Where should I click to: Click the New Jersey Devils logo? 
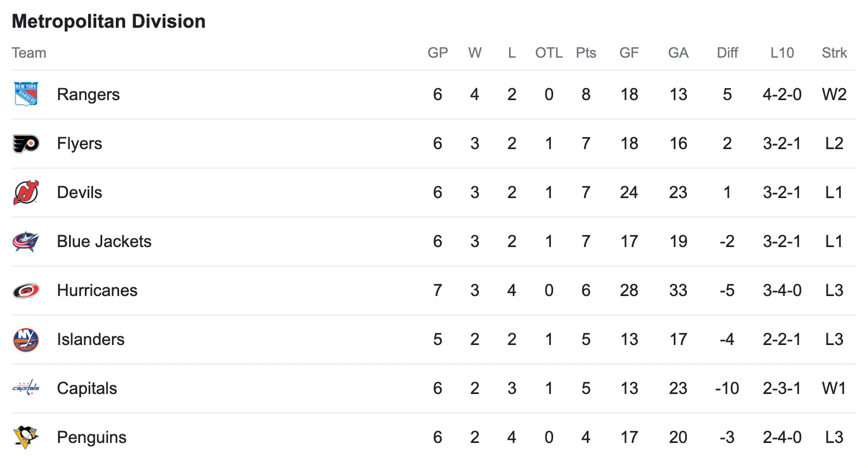26,193
